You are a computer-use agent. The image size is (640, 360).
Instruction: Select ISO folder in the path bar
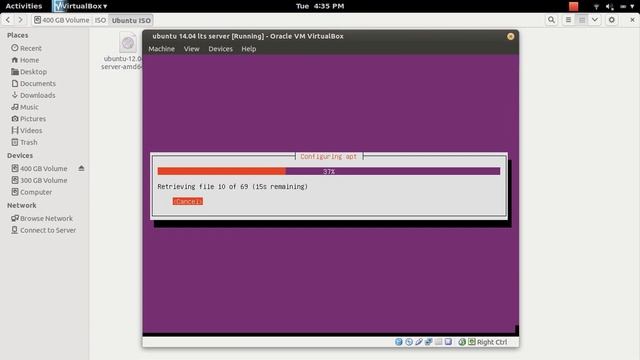click(100, 20)
